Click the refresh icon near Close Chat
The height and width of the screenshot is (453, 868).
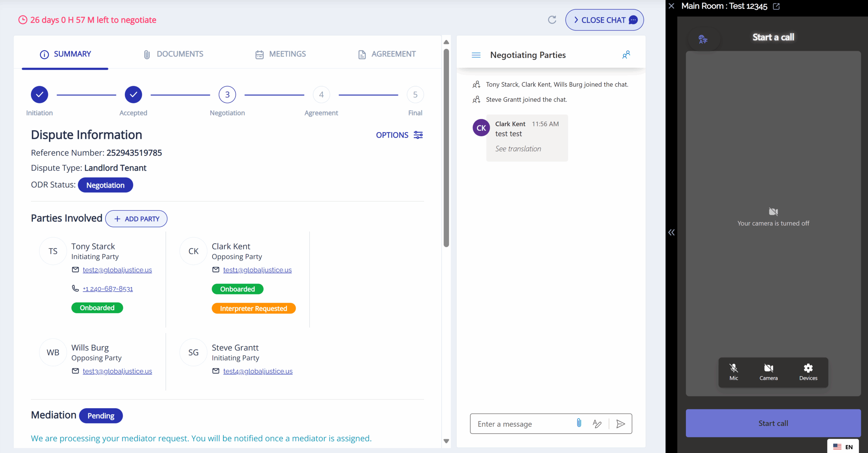click(552, 20)
